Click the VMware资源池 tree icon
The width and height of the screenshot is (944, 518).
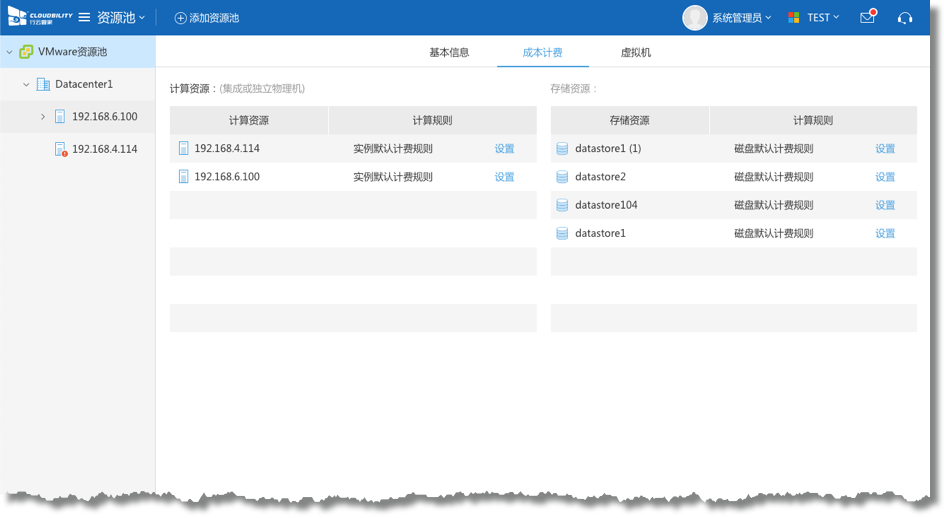click(x=26, y=52)
